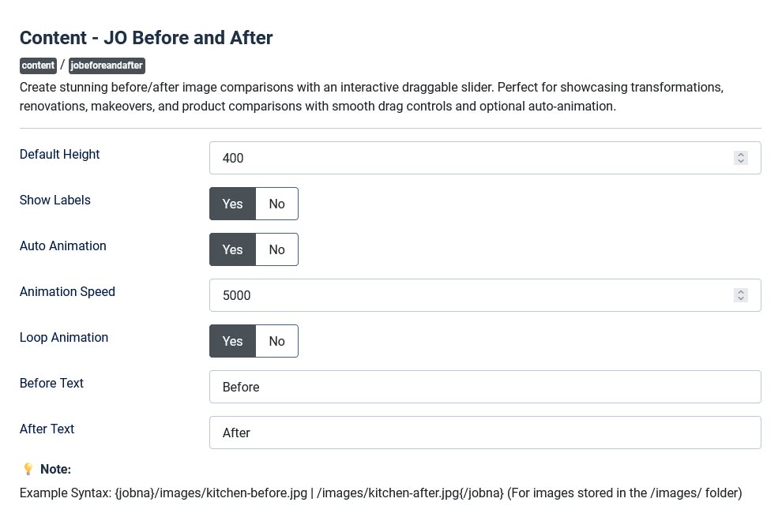Increase Animation Speed with the up arrow
This screenshot has width=782, height=532.
click(740, 292)
